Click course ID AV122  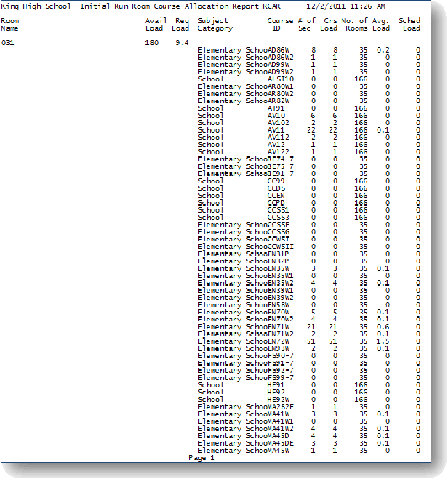[278, 152]
